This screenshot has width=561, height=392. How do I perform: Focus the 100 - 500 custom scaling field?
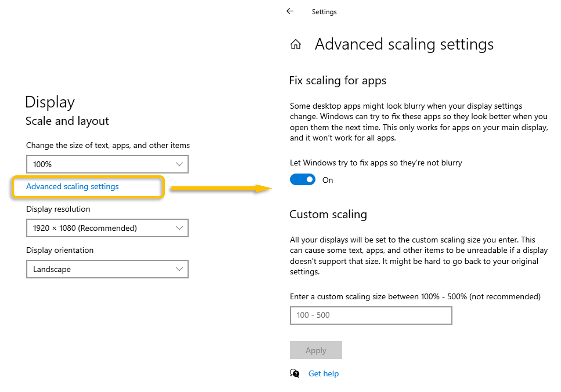click(371, 315)
